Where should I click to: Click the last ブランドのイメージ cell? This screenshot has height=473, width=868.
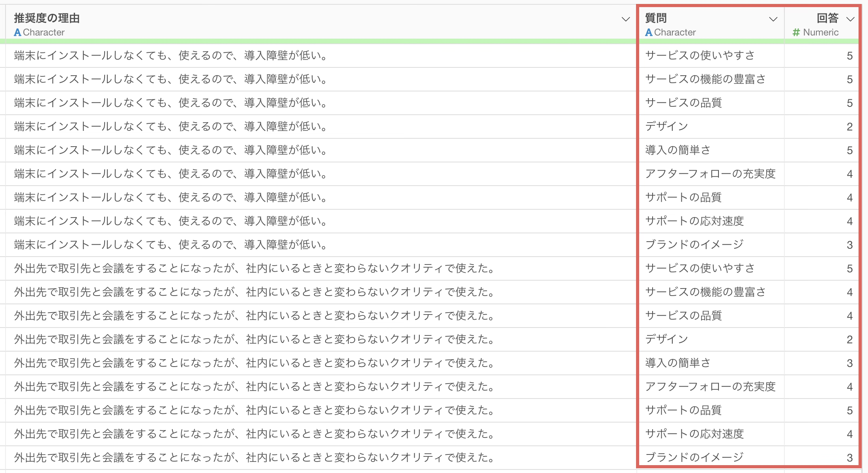coord(694,457)
